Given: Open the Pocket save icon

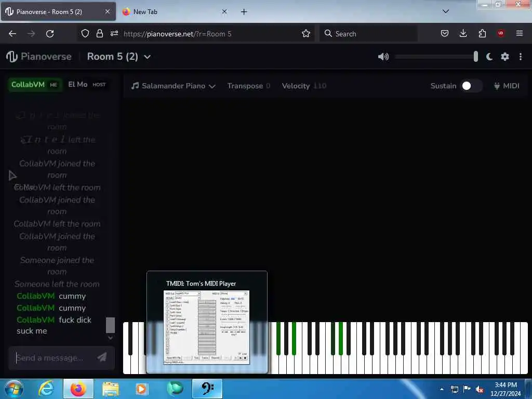Looking at the screenshot, I should (x=445, y=34).
